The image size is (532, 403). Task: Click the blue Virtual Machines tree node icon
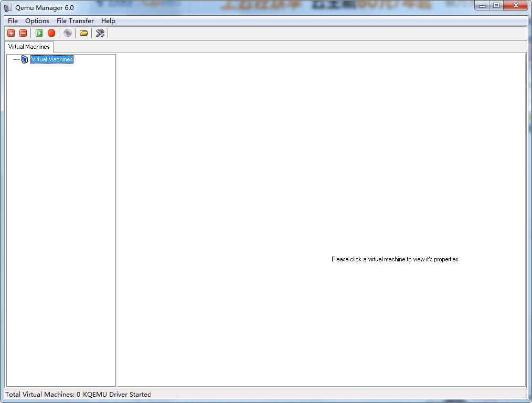pyautogui.click(x=25, y=59)
